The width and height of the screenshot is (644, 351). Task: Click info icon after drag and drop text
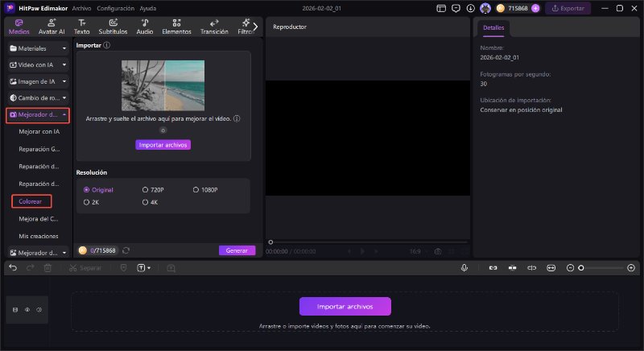pyautogui.click(x=237, y=118)
